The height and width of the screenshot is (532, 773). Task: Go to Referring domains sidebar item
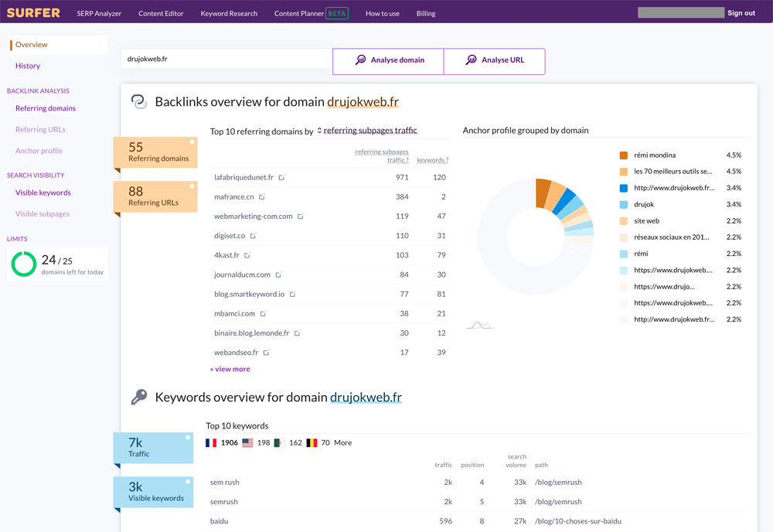(46, 108)
